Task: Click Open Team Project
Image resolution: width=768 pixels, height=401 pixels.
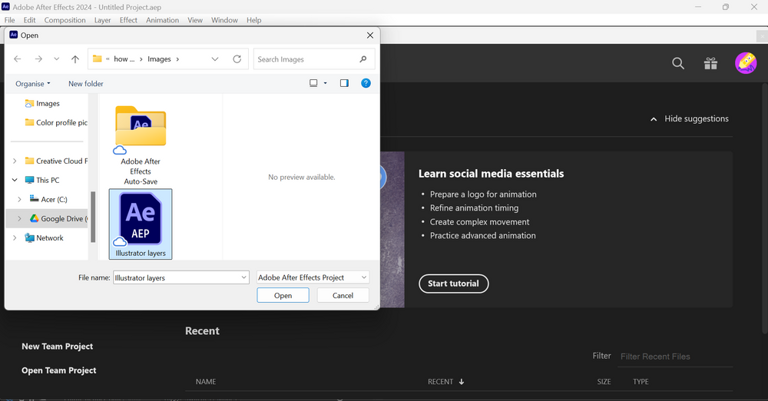Action: pos(59,371)
